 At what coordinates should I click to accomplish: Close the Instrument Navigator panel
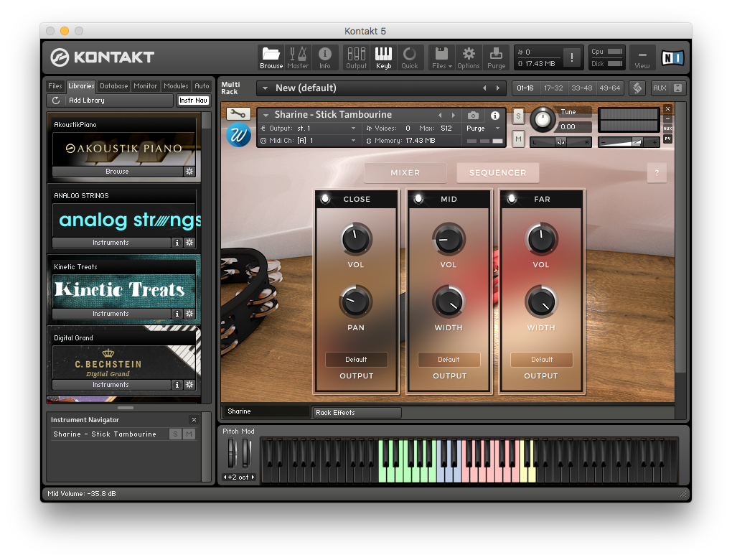pos(194,419)
